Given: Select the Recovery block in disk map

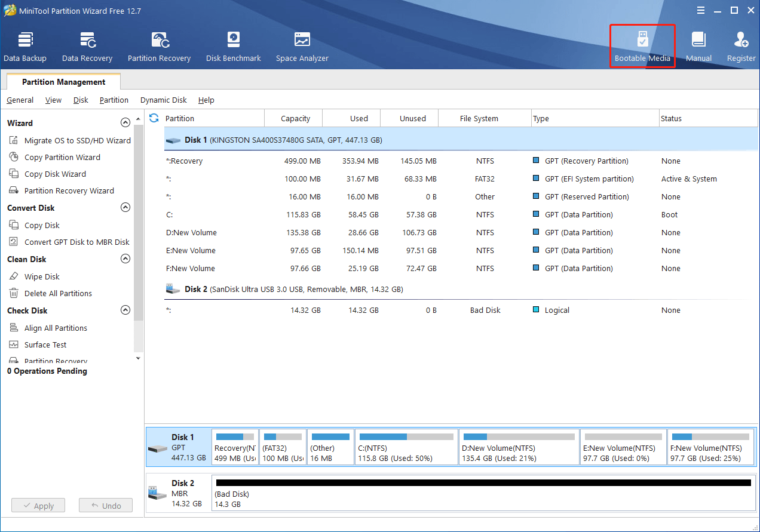Looking at the screenshot, I should pyautogui.click(x=235, y=447).
